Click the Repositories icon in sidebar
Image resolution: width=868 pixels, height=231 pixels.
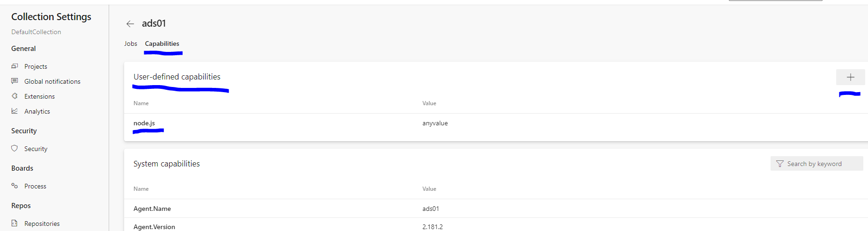click(15, 224)
